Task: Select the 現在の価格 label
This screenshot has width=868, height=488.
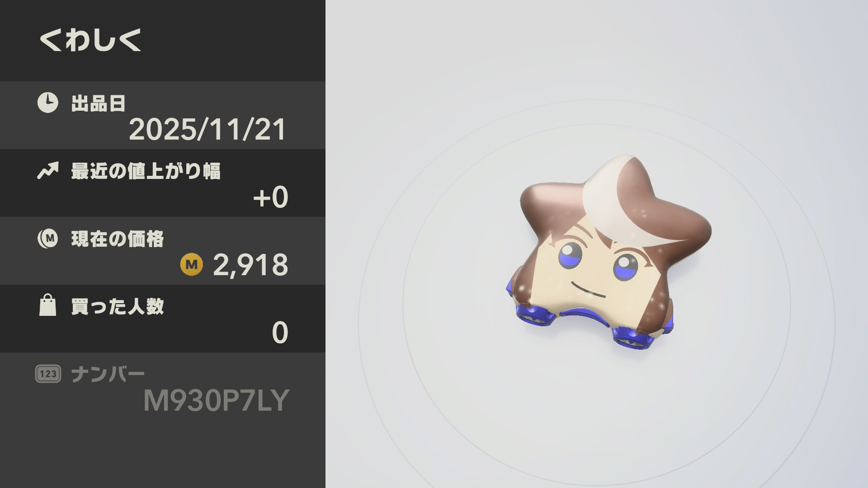Action: (118, 239)
